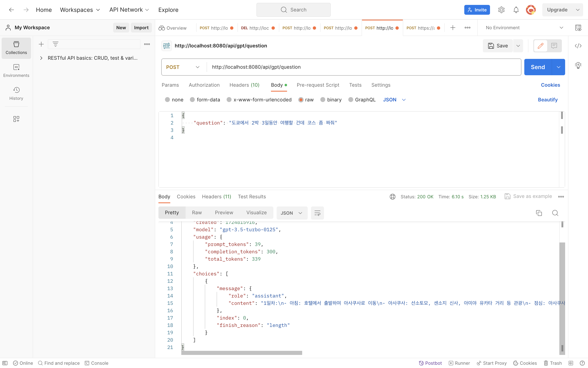The image size is (588, 368).
Task: Open the No Environment selector
Action: [524, 28]
